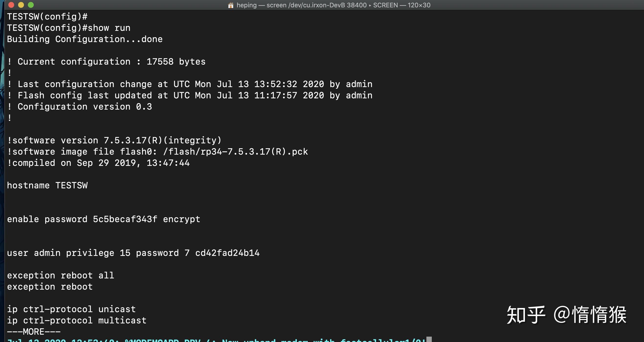Click the 'show run' command text

coord(109,28)
